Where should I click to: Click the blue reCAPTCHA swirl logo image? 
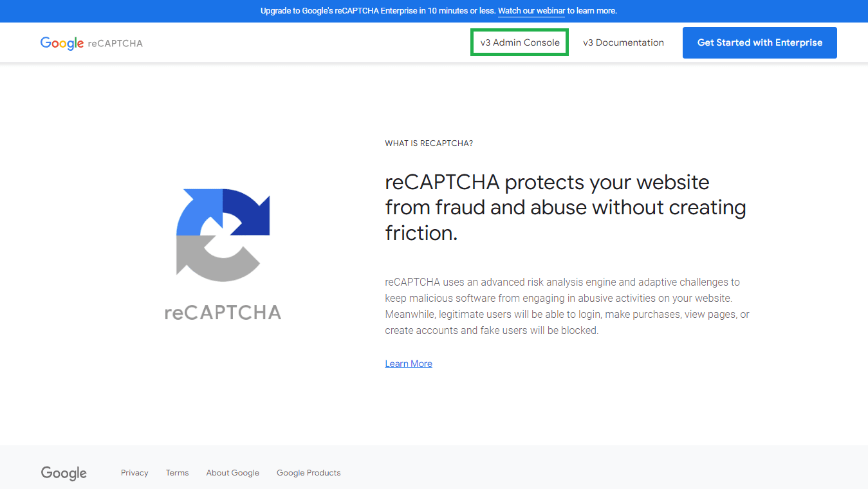pyautogui.click(x=223, y=234)
